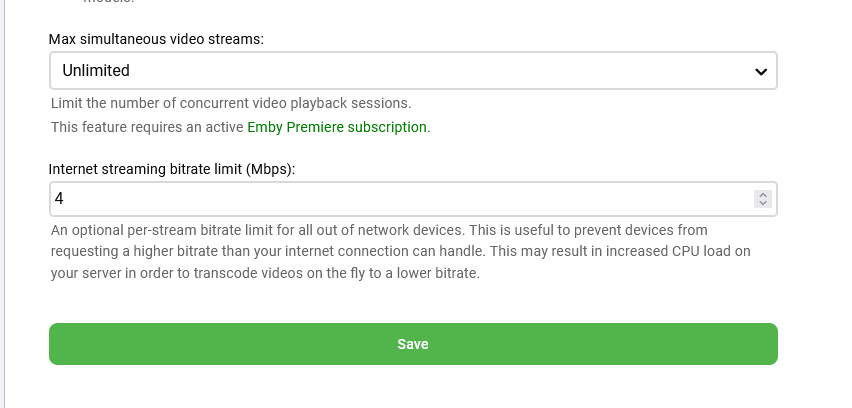The width and height of the screenshot is (852, 408).
Task: Click the Max simultaneous video streams label
Action: 156,40
